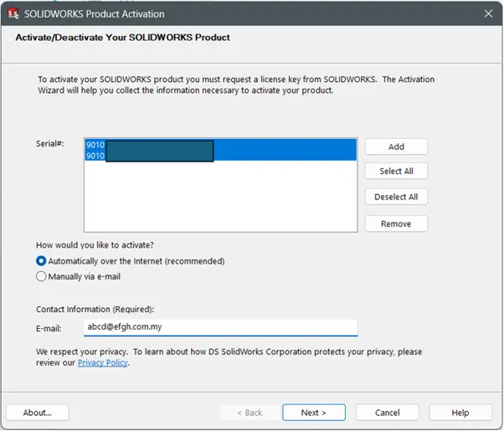
Task: Remove the selected serial number
Action: click(x=396, y=223)
